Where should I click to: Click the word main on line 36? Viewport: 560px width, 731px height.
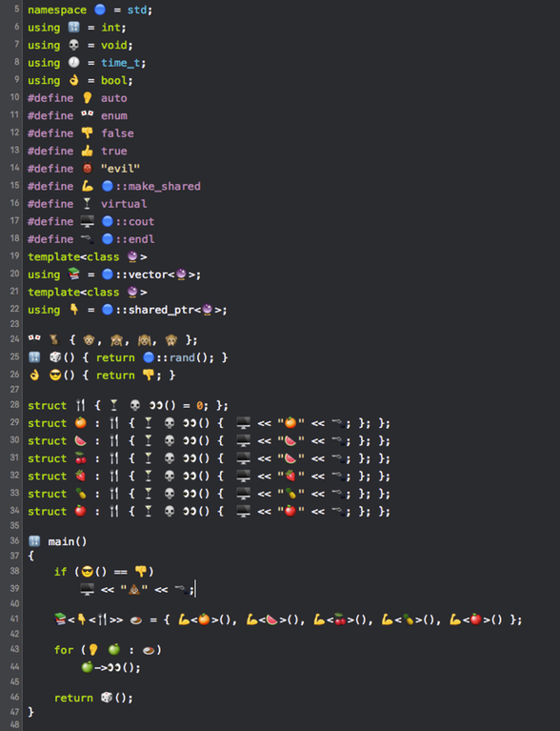click(x=61, y=541)
